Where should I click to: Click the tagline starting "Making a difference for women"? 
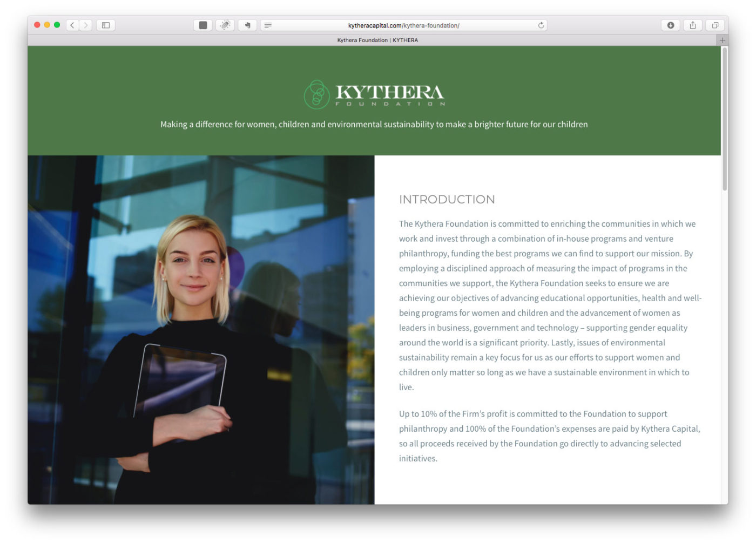pos(374,124)
